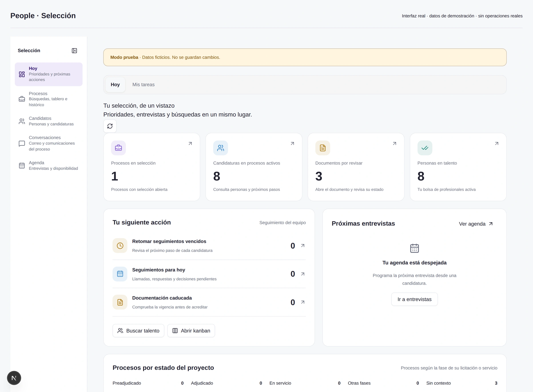Click the Modo prueba banner text
Viewport: 533px width, 392px height.
coord(165,57)
